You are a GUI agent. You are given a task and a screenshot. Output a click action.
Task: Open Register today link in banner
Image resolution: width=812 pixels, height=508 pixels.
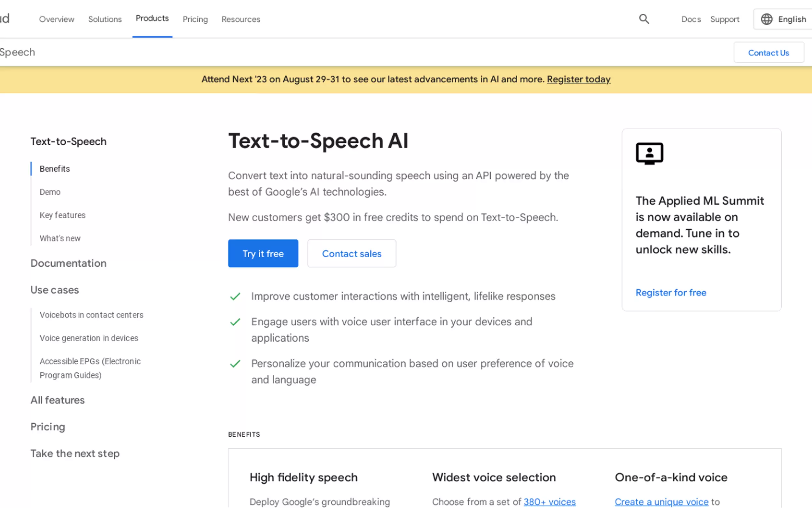pyautogui.click(x=578, y=79)
